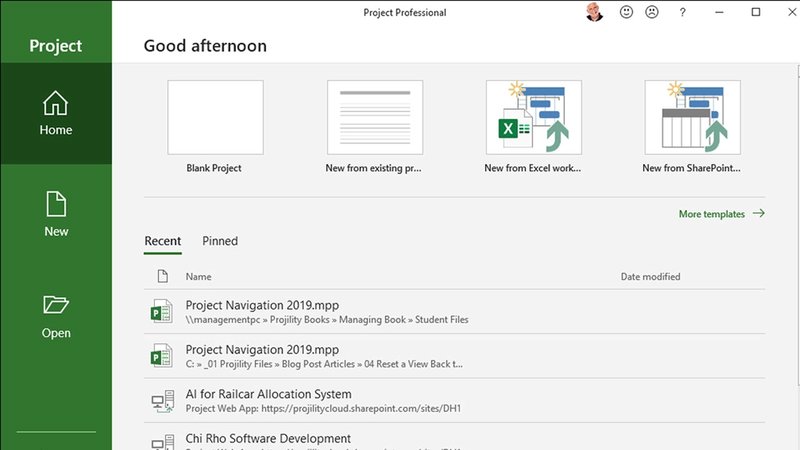Click the Home icon in sidebar

pos(56,103)
